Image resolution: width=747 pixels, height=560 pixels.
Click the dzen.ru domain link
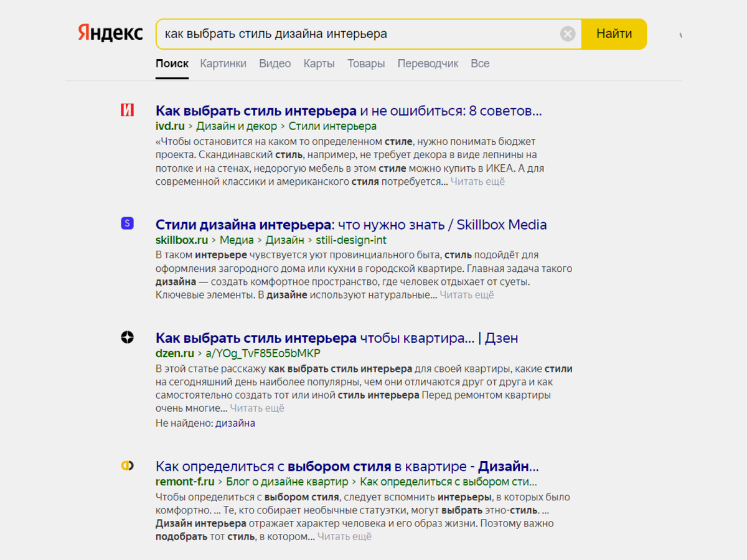(175, 353)
